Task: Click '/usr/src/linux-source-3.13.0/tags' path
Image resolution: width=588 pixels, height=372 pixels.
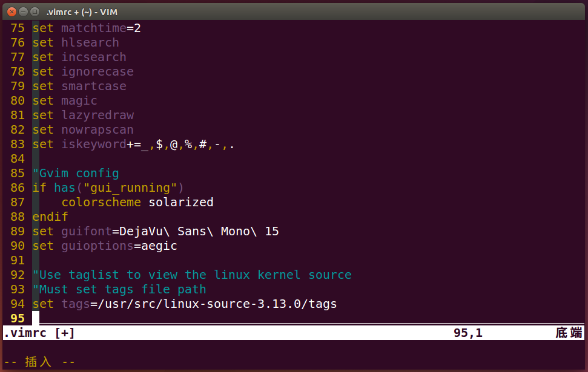Action: tap(217, 304)
